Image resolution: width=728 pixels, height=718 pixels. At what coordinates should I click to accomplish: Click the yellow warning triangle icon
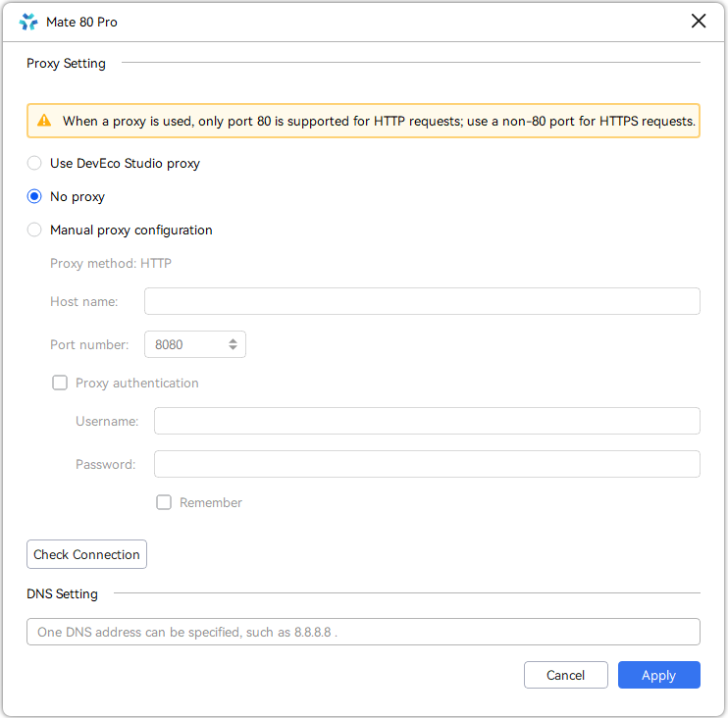tap(44, 121)
